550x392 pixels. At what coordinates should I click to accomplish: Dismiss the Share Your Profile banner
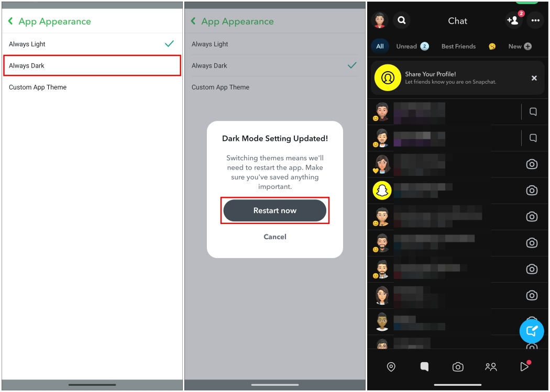tap(534, 78)
